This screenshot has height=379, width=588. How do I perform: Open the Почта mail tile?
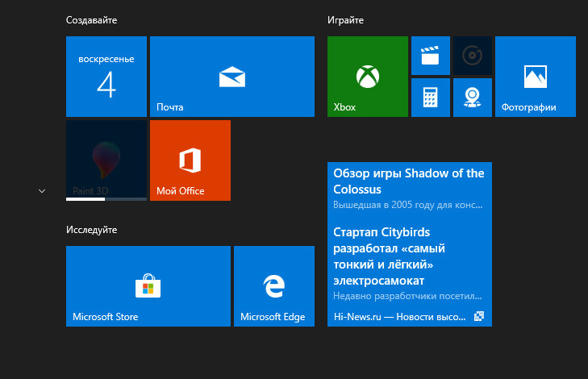[x=232, y=77]
